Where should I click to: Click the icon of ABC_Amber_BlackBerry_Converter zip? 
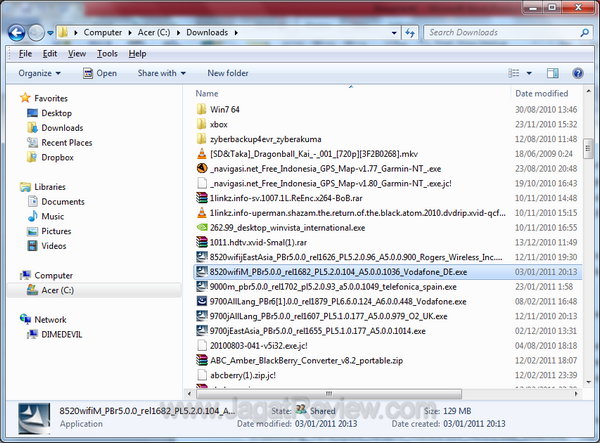pyautogui.click(x=202, y=360)
